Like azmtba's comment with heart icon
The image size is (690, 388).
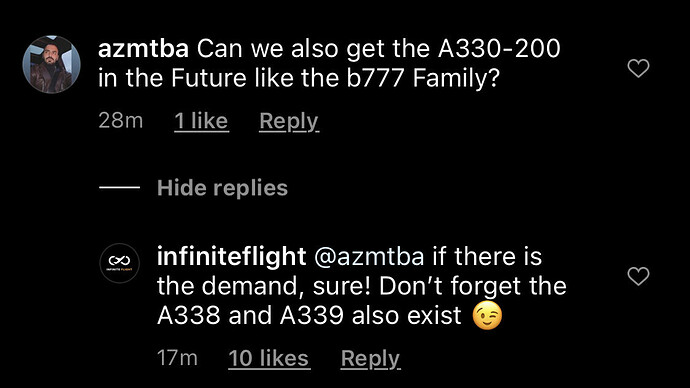[x=638, y=68]
